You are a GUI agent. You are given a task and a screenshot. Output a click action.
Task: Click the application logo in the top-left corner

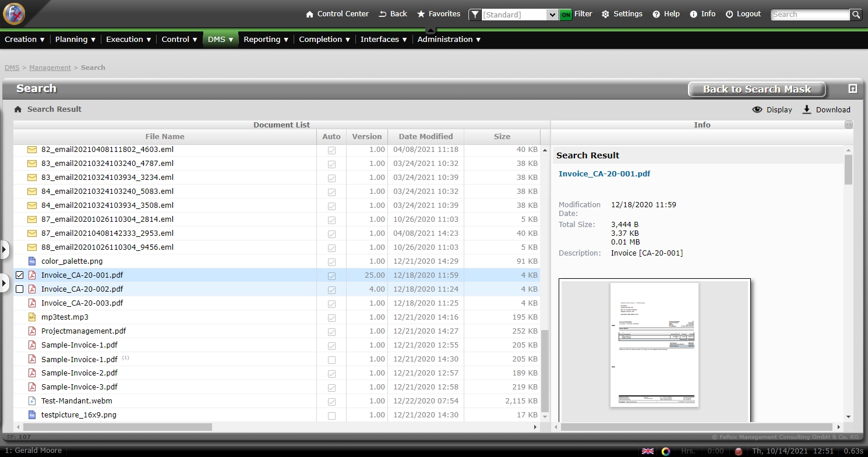point(13,13)
